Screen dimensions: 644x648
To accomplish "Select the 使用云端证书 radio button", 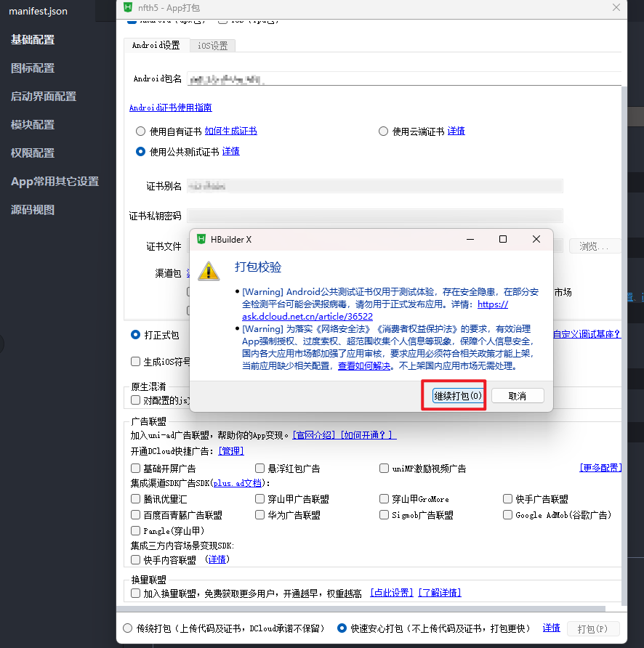I will 384,131.
